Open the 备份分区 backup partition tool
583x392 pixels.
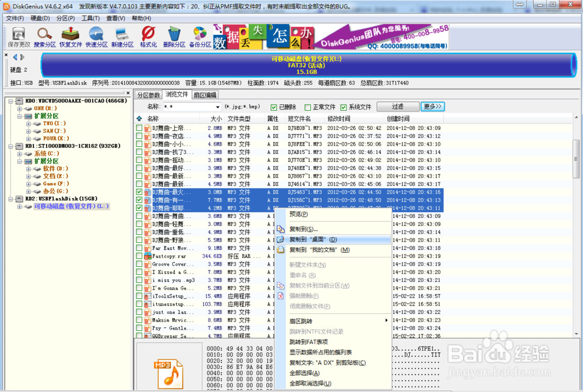pos(200,37)
